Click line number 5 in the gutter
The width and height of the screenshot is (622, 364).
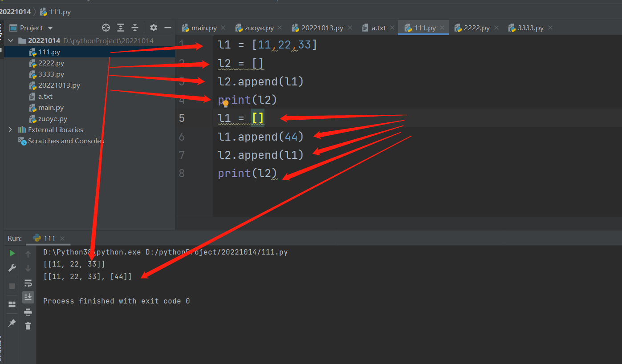tap(182, 118)
